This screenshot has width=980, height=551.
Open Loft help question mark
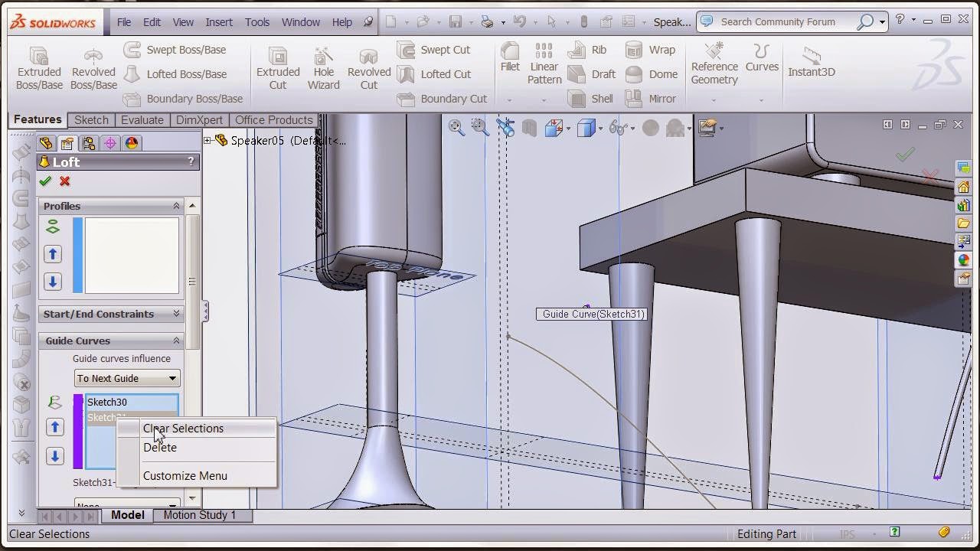(x=191, y=161)
